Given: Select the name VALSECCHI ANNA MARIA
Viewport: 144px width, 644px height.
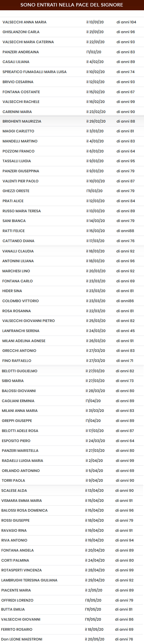Looking at the screenshot, I should click(24, 22).
